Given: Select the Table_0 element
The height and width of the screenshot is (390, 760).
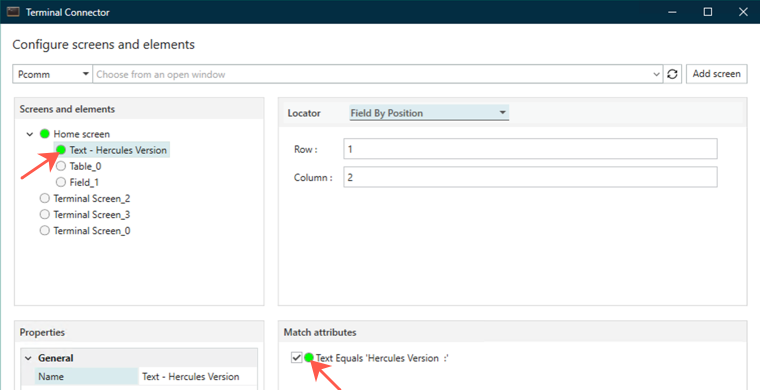Looking at the screenshot, I should (x=85, y=166).
